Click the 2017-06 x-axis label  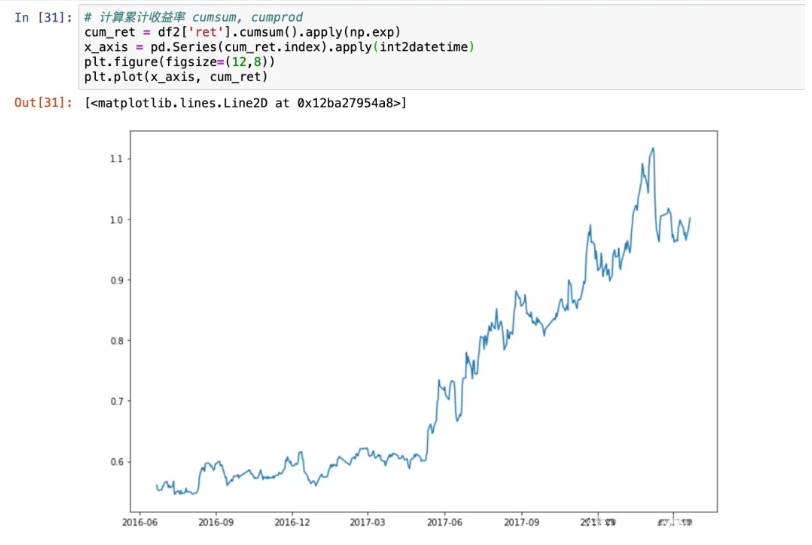[x=444, y=522]
